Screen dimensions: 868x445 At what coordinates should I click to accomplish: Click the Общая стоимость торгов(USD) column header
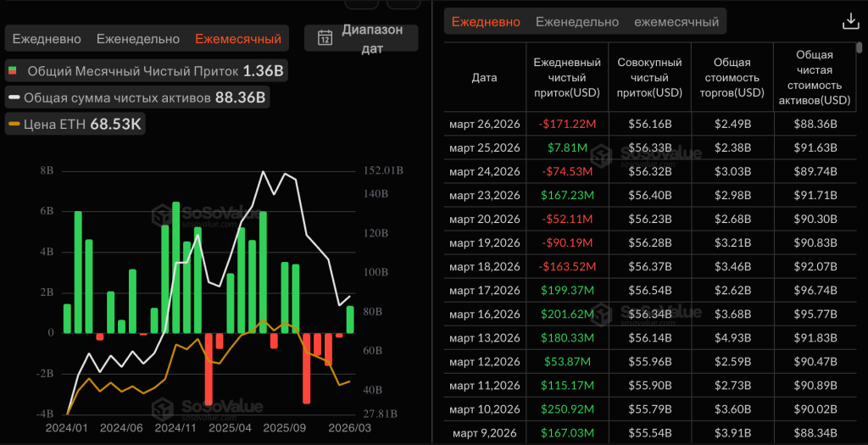coord(731,77)
